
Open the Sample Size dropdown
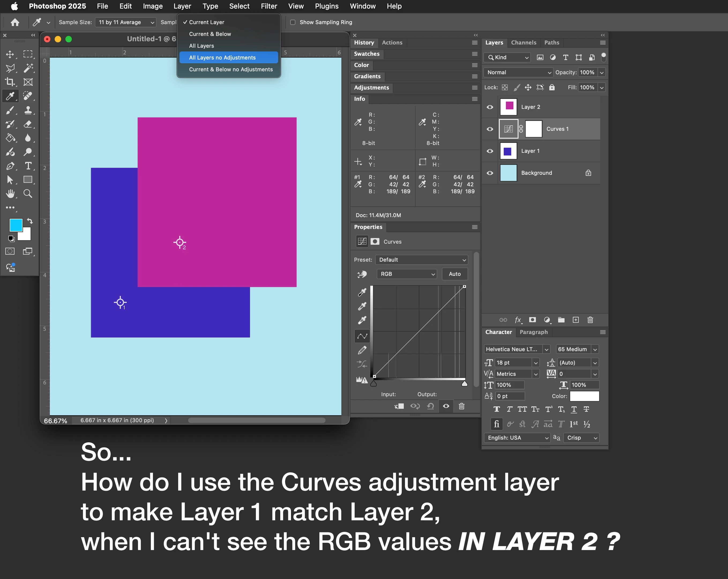point(126,22)
